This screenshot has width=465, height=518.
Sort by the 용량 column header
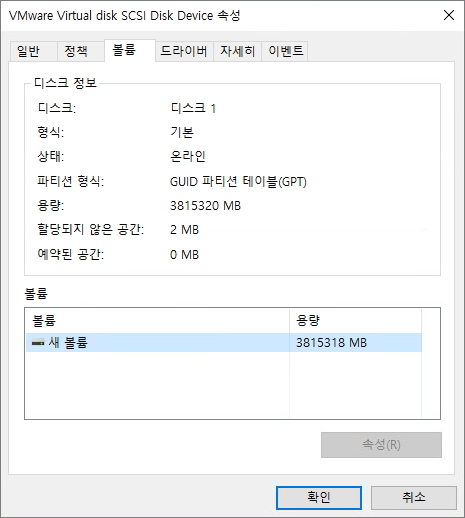click(355, 321)
